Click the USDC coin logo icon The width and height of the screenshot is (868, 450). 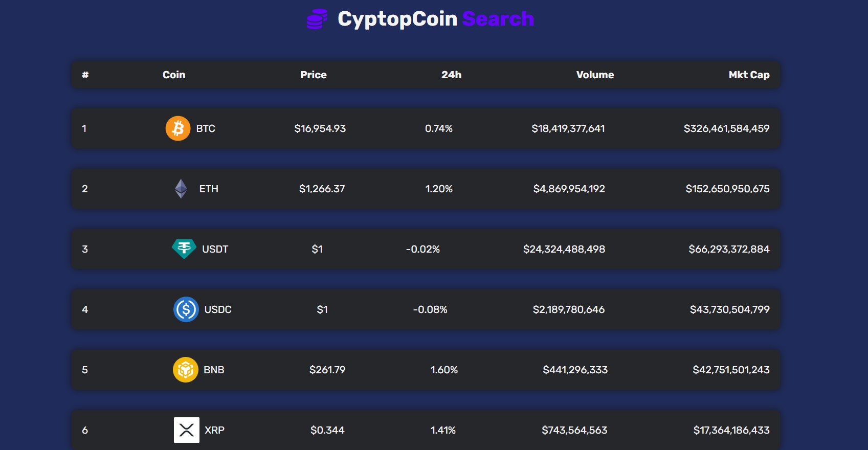click(x=186, y=309)
